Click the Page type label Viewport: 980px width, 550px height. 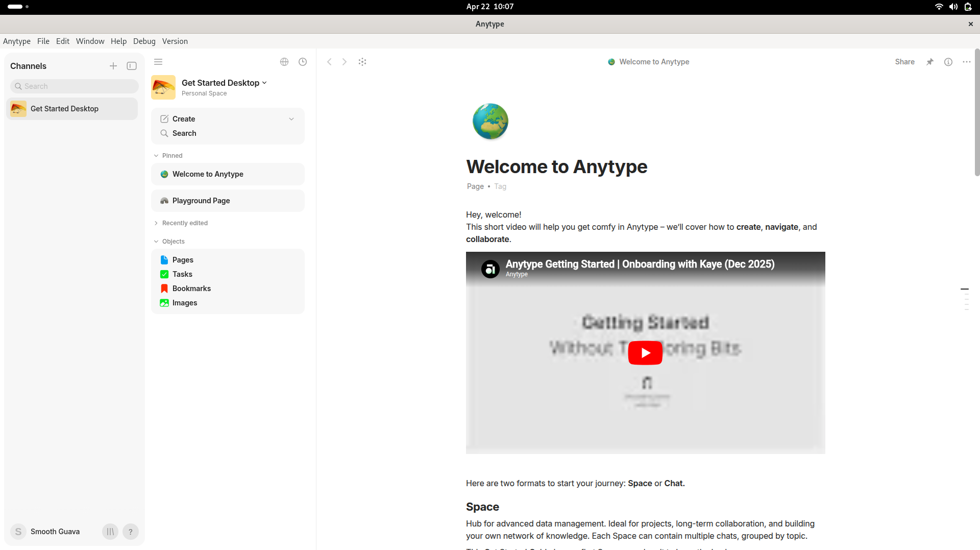pos(475,186)
